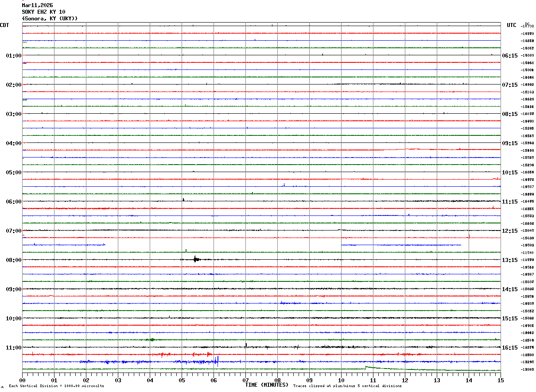The width and height of the screenshot is (536, 392).
Task: Select minute tick label 13 on axis
Action: click(x=437, y=380)
